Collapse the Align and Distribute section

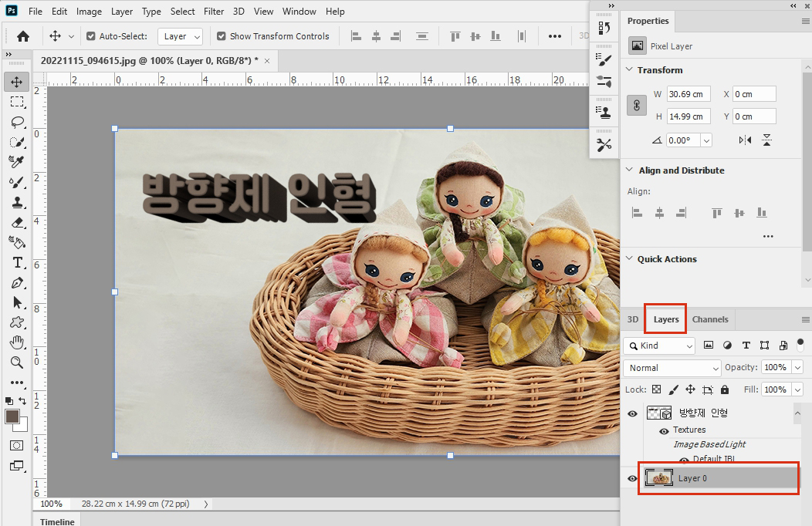click(x=629, y=170)
